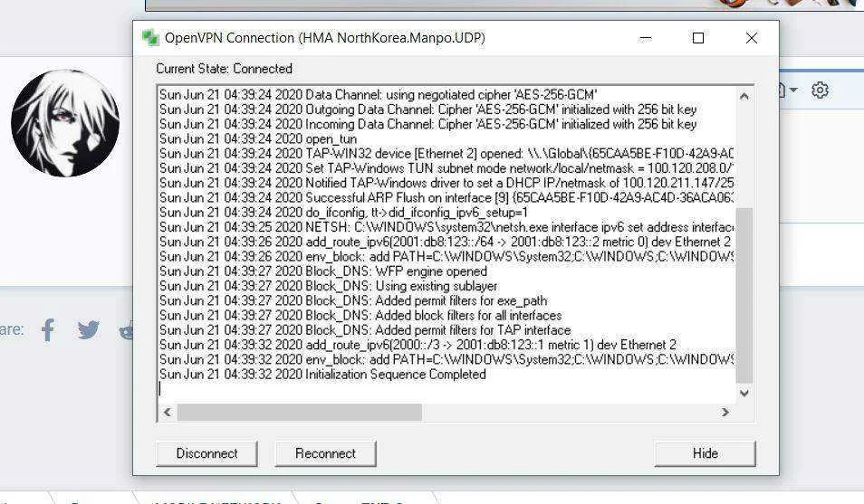Open the user avatar picture in the background page
Image resolution: width=864 pixels, height=504 pixels.
[x=65, y=123]
